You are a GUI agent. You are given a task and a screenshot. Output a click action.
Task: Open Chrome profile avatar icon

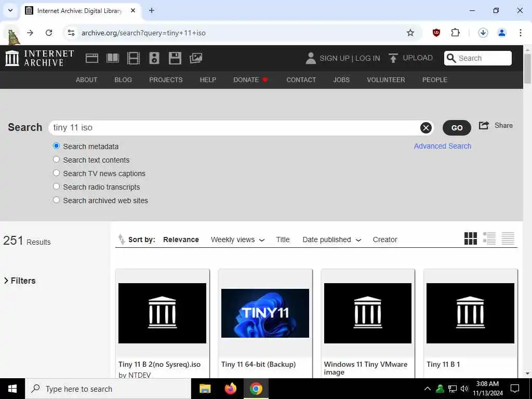click(x=501, y=33)
